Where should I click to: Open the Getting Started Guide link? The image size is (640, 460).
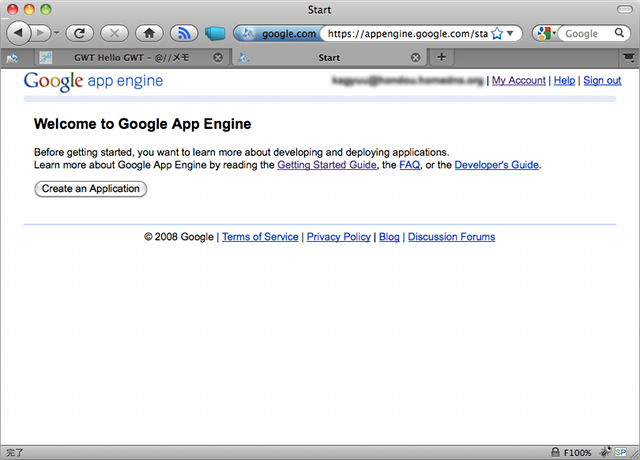tap(327, 165)
